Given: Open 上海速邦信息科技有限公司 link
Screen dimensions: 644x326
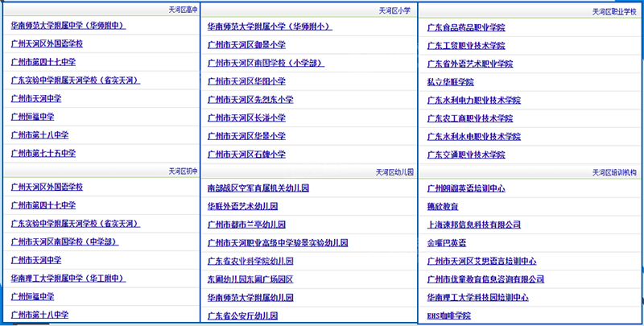Looking at the screenshot, I should [x=474, y=225].
